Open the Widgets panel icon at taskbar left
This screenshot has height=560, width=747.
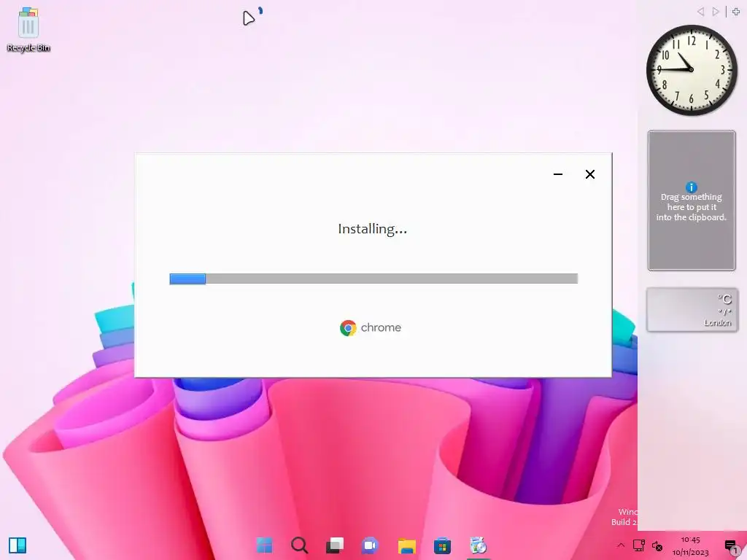point(18,545)
